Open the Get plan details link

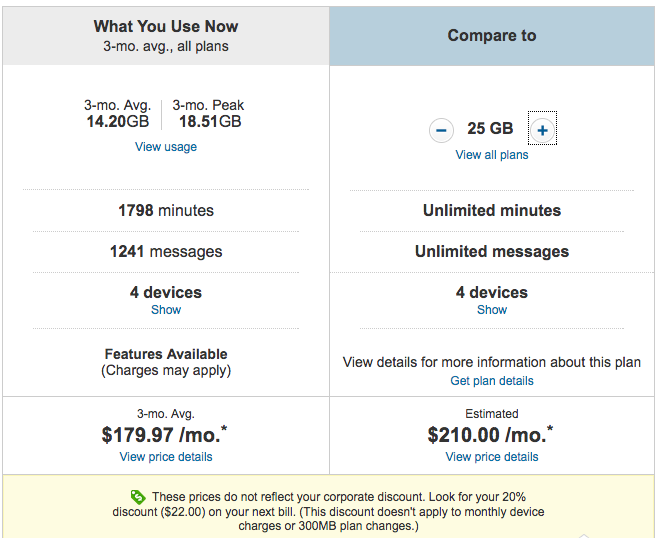(x=492, y=381)
